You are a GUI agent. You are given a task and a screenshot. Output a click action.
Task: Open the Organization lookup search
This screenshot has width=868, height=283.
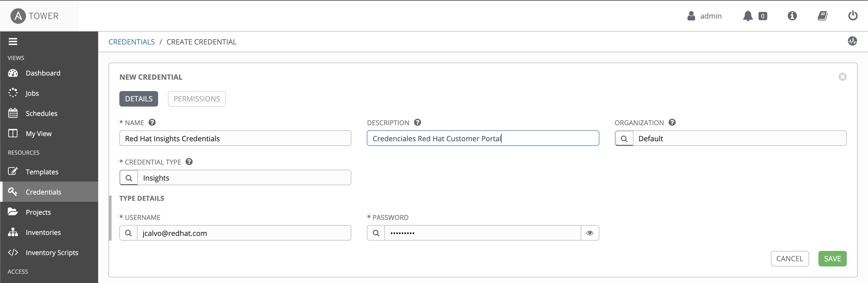pyautogui.click(x=624, y=139)
